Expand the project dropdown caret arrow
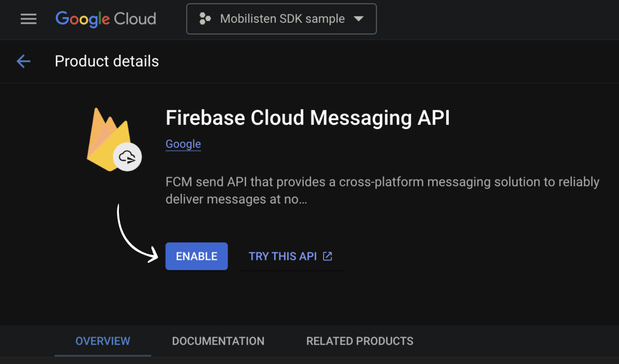The image size is (619, 364). [x=358, y=19]
